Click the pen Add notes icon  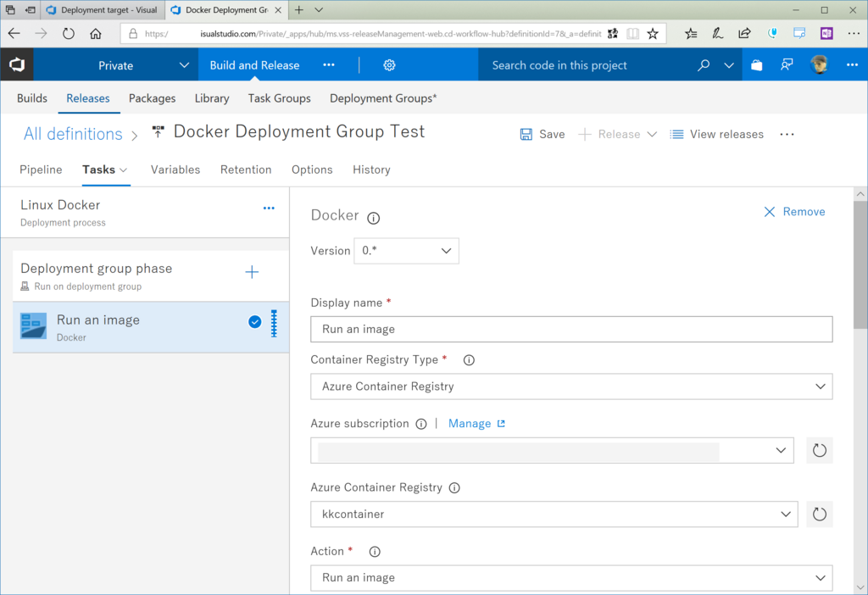(717, 34)
